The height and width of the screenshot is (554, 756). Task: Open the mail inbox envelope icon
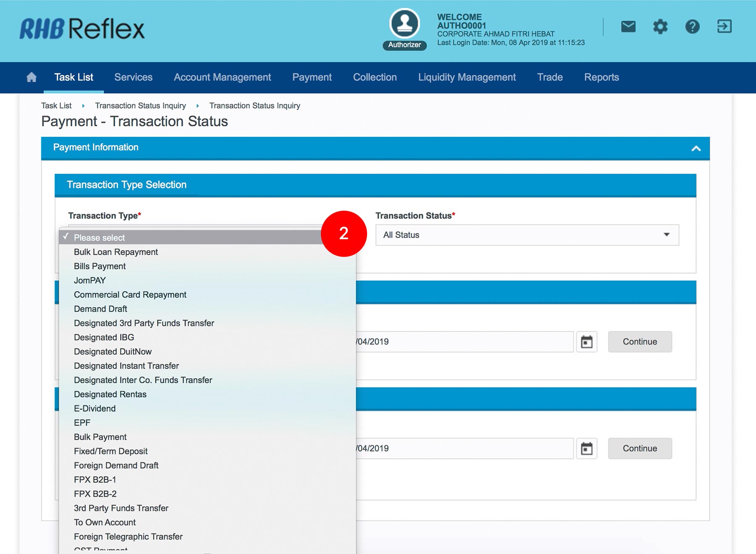(x=628, y=27)
